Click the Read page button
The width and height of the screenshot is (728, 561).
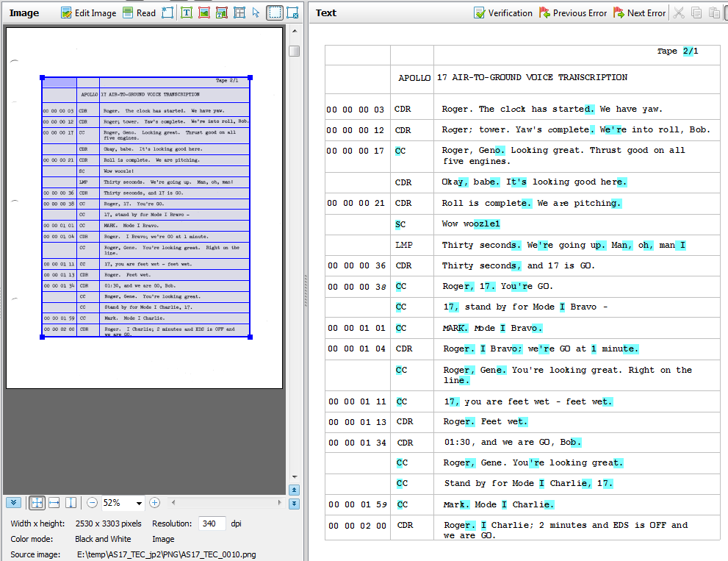[139, 13]
